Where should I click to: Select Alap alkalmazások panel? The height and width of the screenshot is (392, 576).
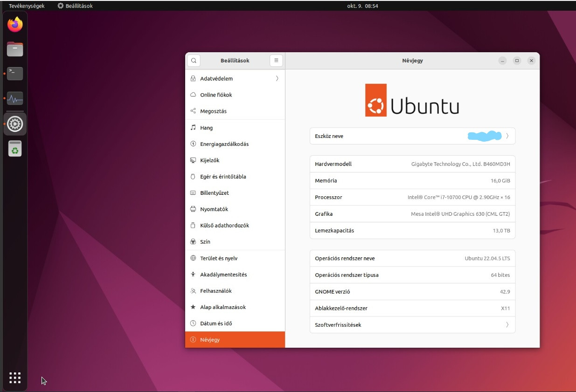pyautogui.click(x=235, y=307)
